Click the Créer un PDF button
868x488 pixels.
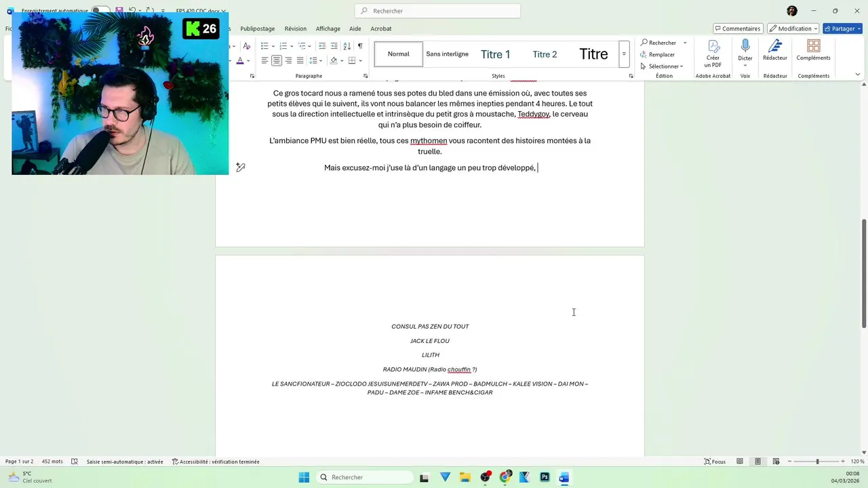[x=713, y=54]
